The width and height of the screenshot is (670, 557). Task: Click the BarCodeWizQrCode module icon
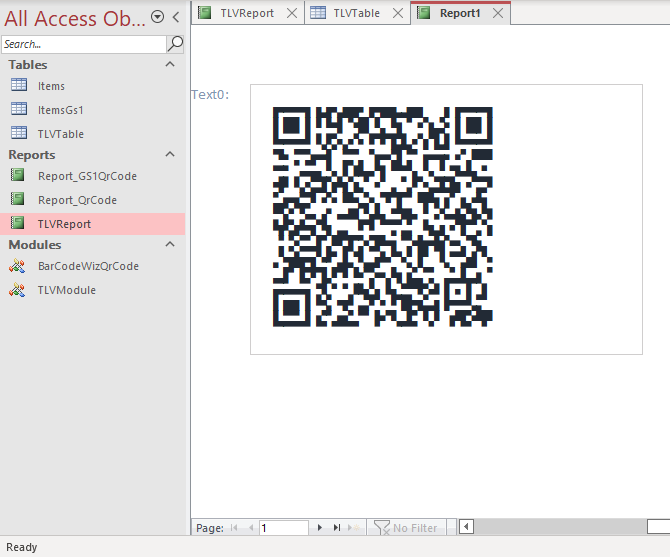point(17,266)
